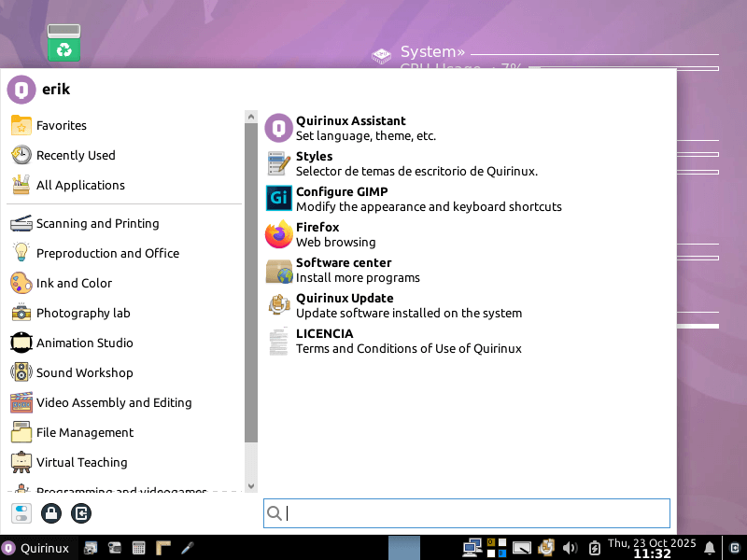Open the notifications bell in taskbar
747x560 pixels.
(710, 548)
